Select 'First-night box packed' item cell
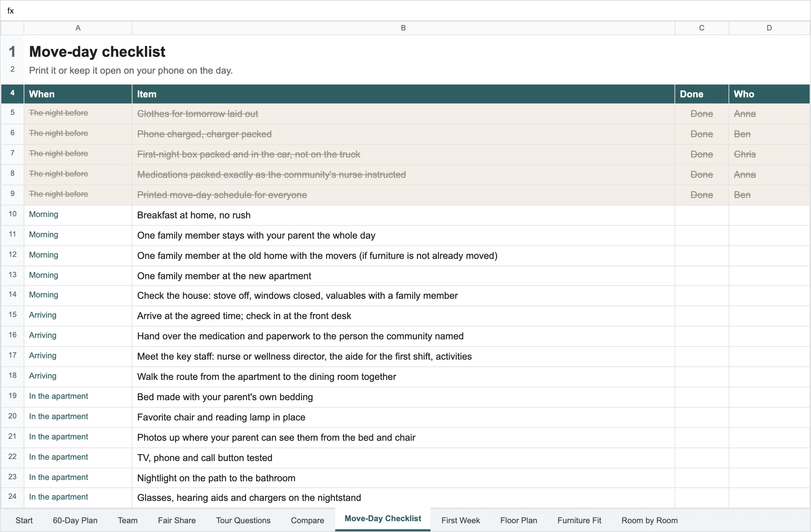 [x=403, y=154]
